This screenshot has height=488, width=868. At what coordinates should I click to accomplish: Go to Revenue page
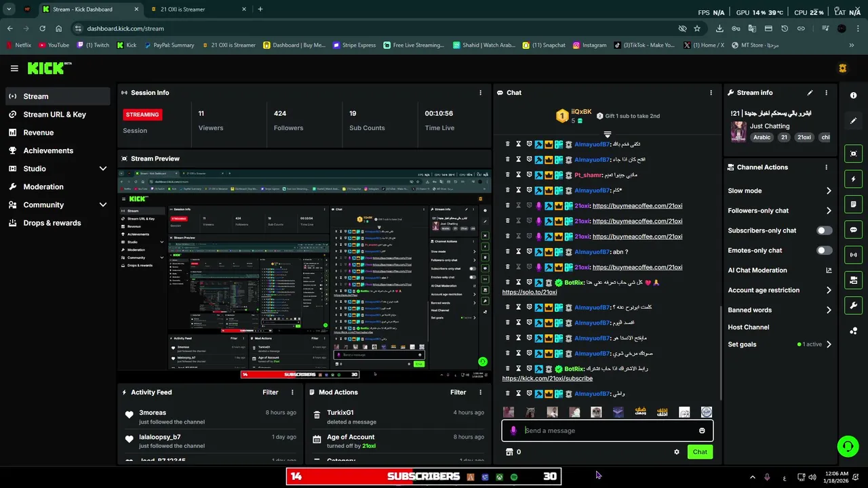pos(58,133)
